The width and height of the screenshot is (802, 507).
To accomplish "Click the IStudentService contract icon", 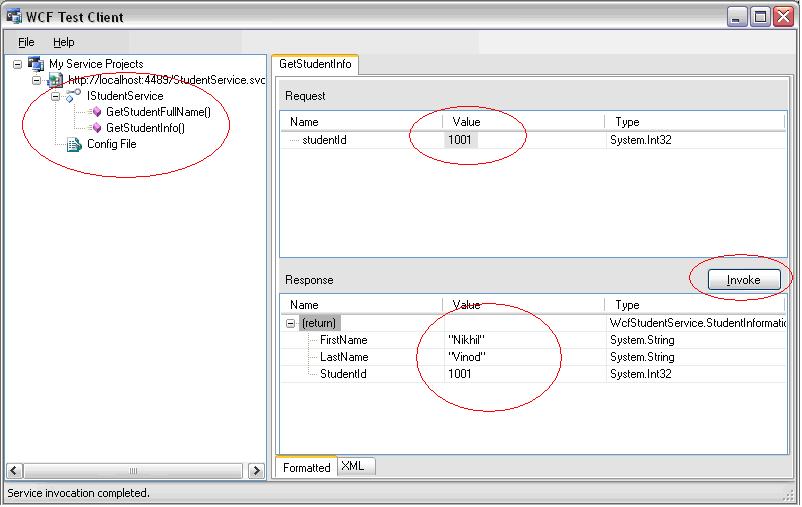I will click(73, 96).
